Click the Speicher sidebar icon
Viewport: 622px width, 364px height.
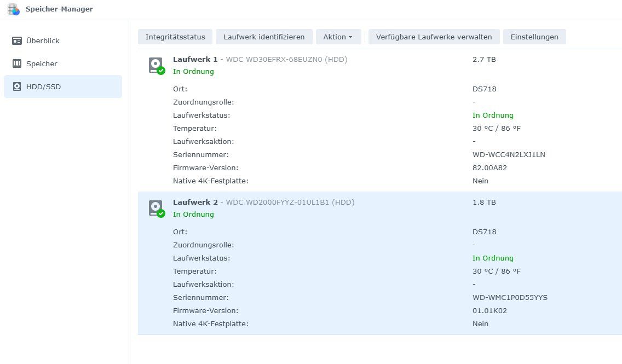point(16,64)
